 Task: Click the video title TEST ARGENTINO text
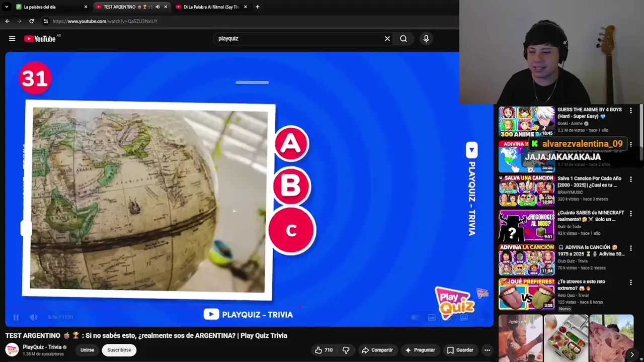pos(146,335)
